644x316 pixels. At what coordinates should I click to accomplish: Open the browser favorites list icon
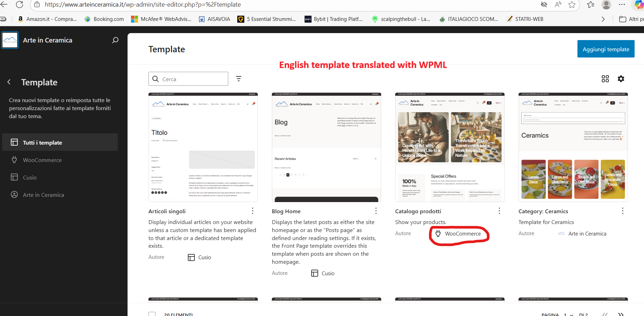[x=591, y=5]
